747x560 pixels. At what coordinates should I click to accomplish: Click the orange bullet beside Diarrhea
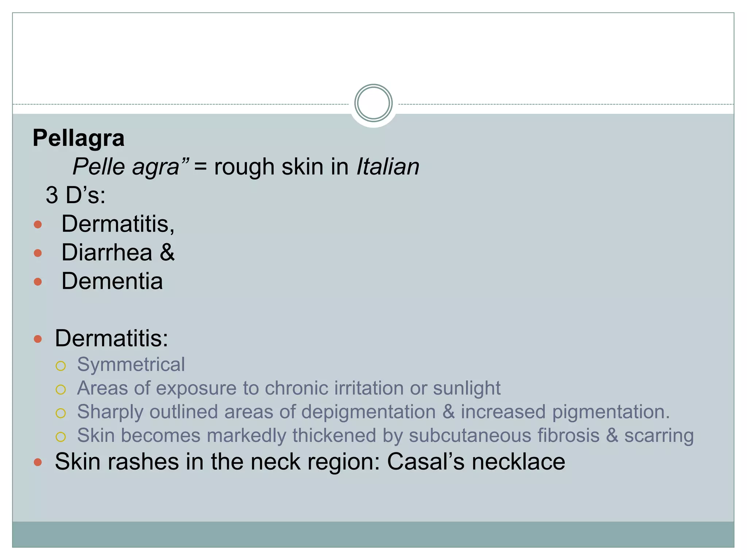[38, 253]
